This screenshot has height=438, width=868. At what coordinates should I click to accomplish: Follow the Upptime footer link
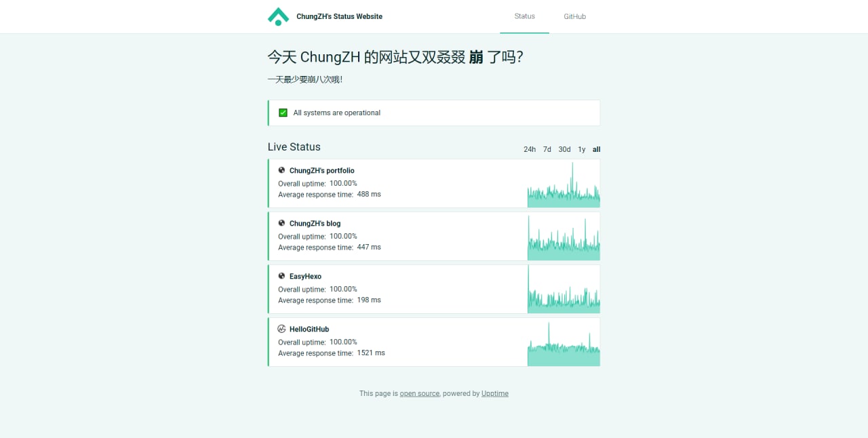pyautogui.click(x=495, y=393)
